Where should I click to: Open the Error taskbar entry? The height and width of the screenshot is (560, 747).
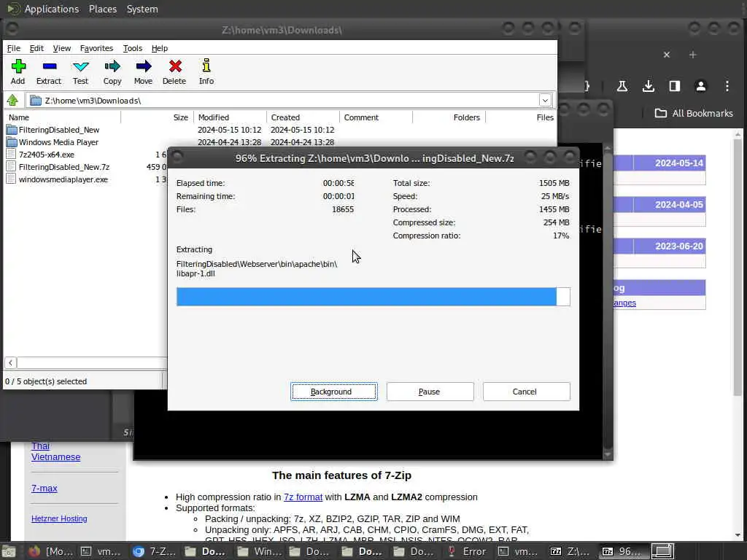[466, 551]
